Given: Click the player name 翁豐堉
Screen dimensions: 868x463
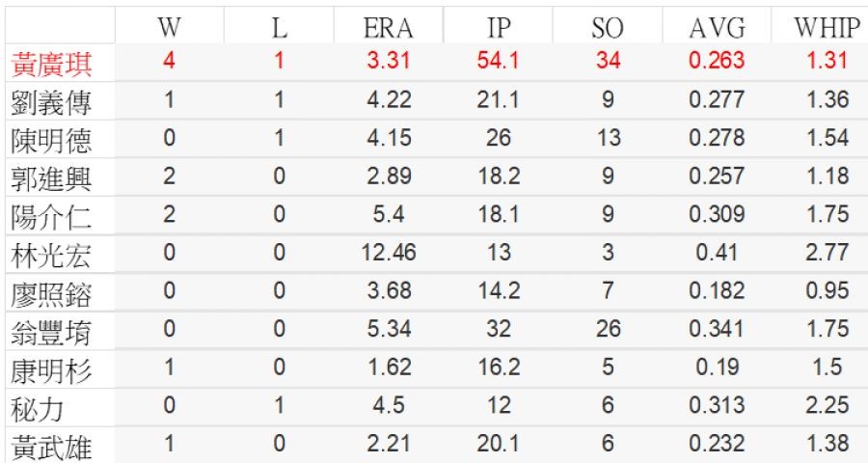Looking at the screenshot, I should pos(52,331).
